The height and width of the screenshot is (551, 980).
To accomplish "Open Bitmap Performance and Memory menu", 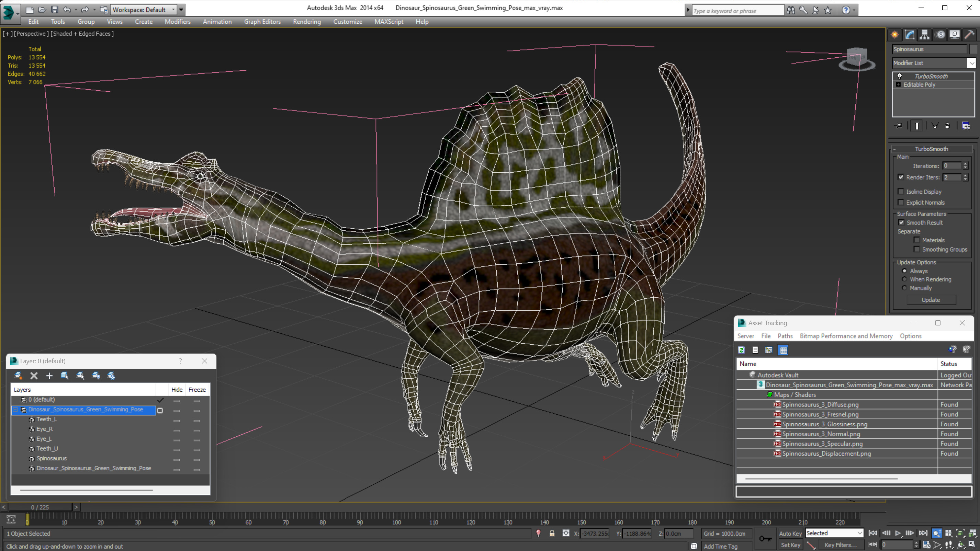I will point(846,336).
